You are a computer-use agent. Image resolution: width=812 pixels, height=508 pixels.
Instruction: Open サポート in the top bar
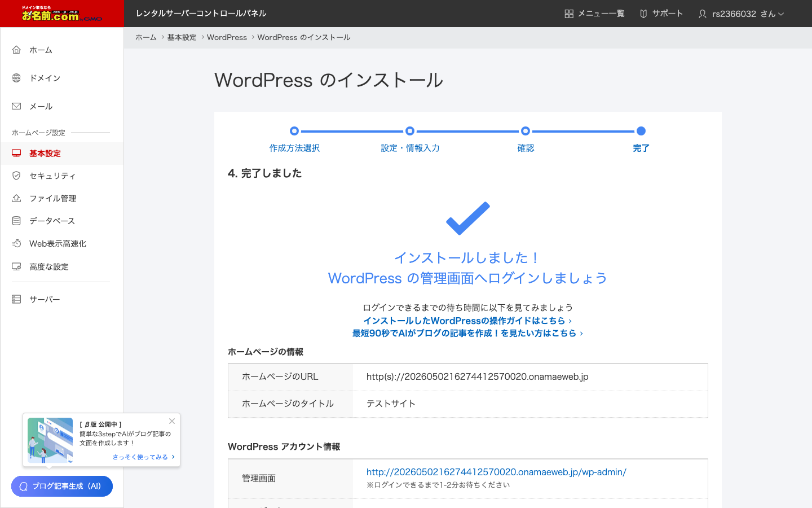coord(661,14)
